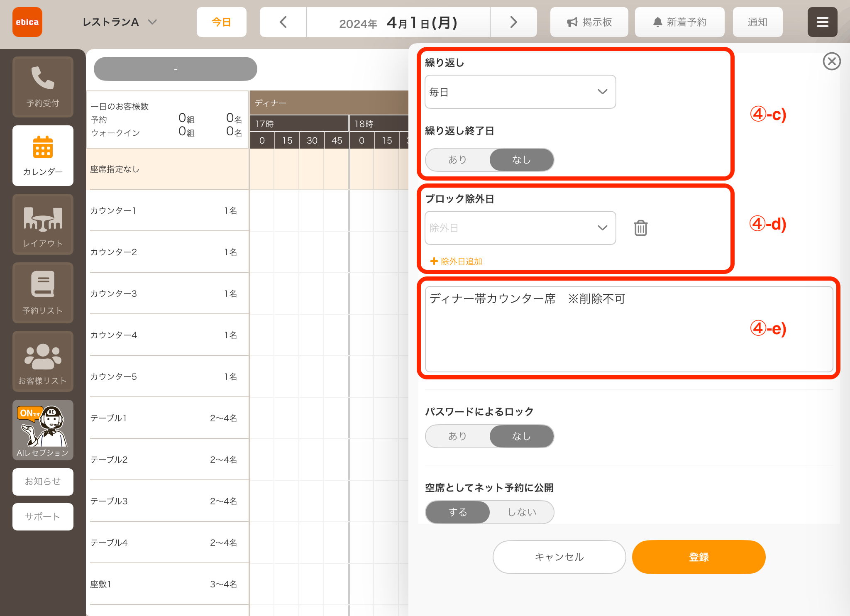Click the orange 登録 button
This screenshot has height=616, width=850.
(699, 557)
